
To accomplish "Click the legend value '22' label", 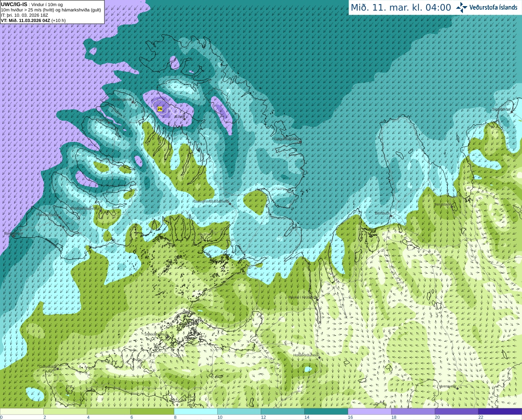I will [481, 417].
